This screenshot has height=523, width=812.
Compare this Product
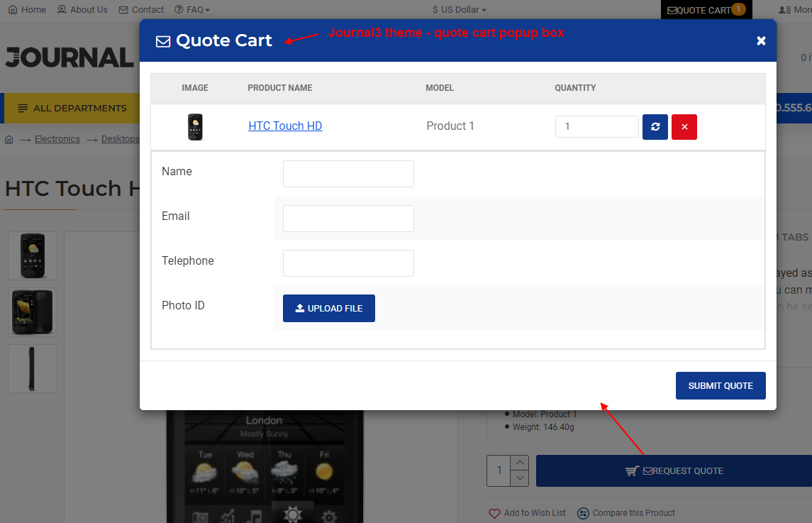[x=626, y=513]
